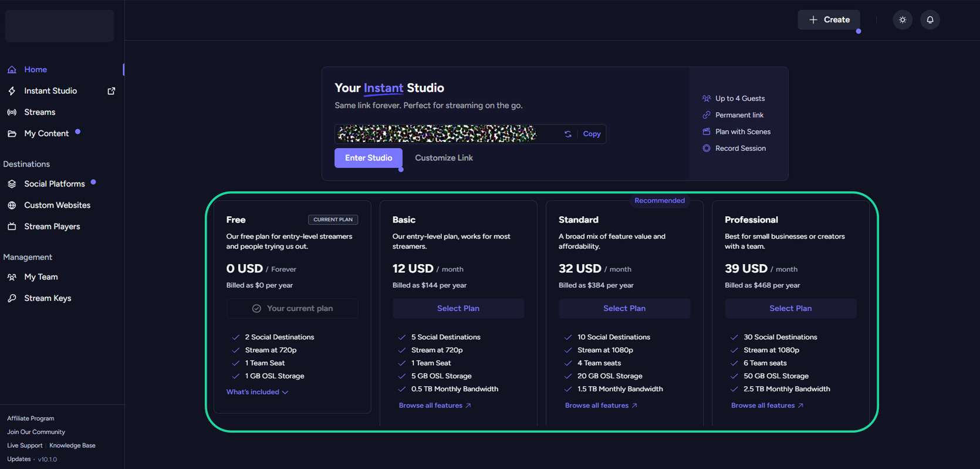Screen dimensions: 980x469
Task: Open Streams section in sidebar
Action: tap(39, 112)
